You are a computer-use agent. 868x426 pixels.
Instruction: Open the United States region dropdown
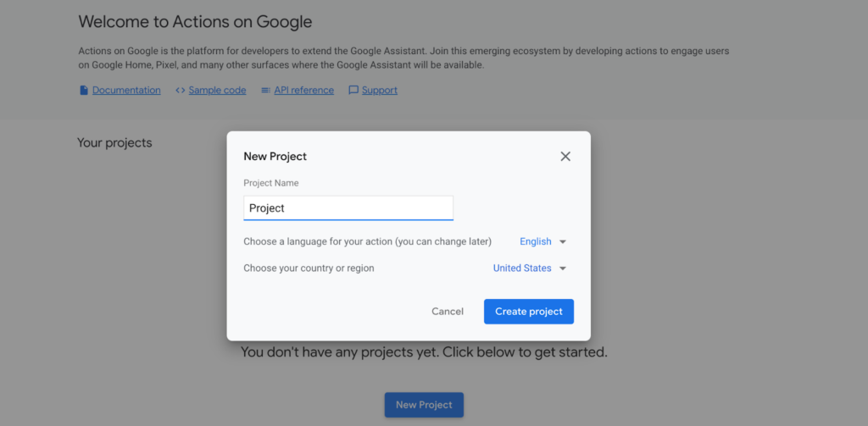coord(522,268)
